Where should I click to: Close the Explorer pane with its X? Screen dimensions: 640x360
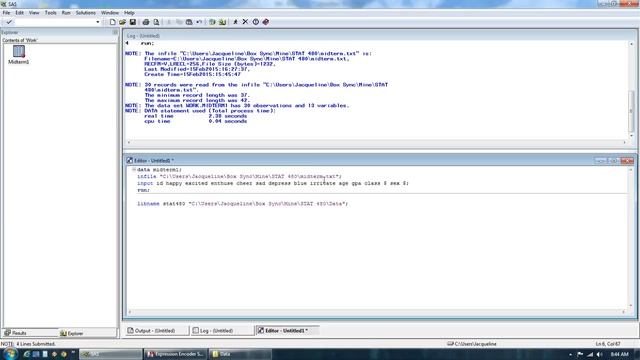click(115, 32)
